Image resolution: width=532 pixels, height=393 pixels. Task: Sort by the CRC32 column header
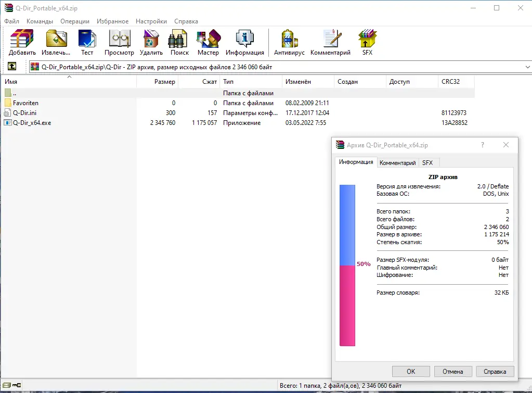tap(457, 82)
